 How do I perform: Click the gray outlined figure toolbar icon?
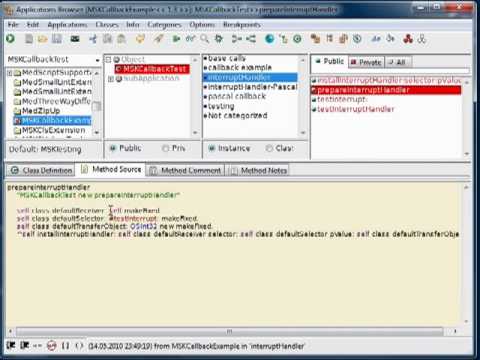point(422,39)
